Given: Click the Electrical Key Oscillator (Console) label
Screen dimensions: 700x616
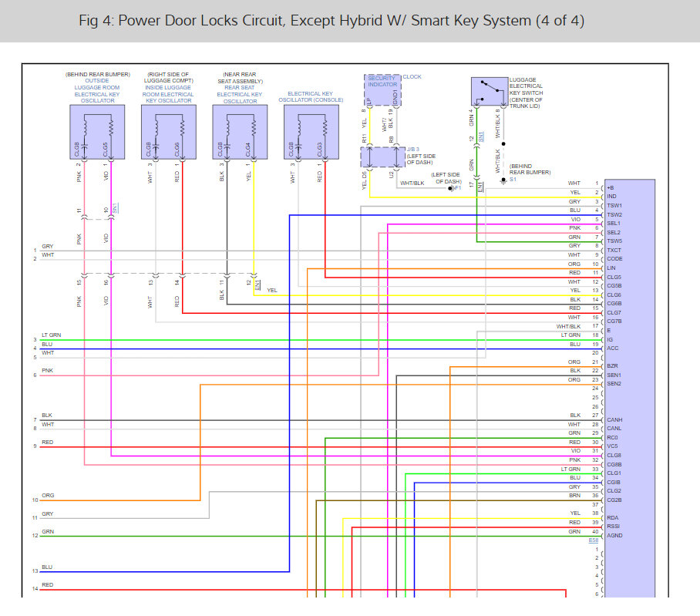Looking at the screenshot, I should click(x=311, y=97).
